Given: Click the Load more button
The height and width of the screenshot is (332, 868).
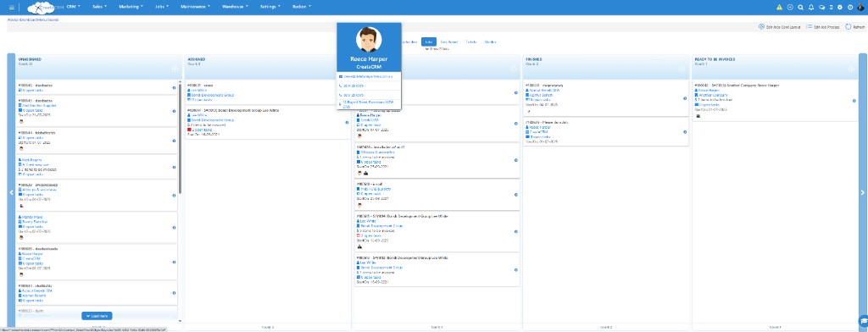Looking at the screenshot, I should click(97, 315).
